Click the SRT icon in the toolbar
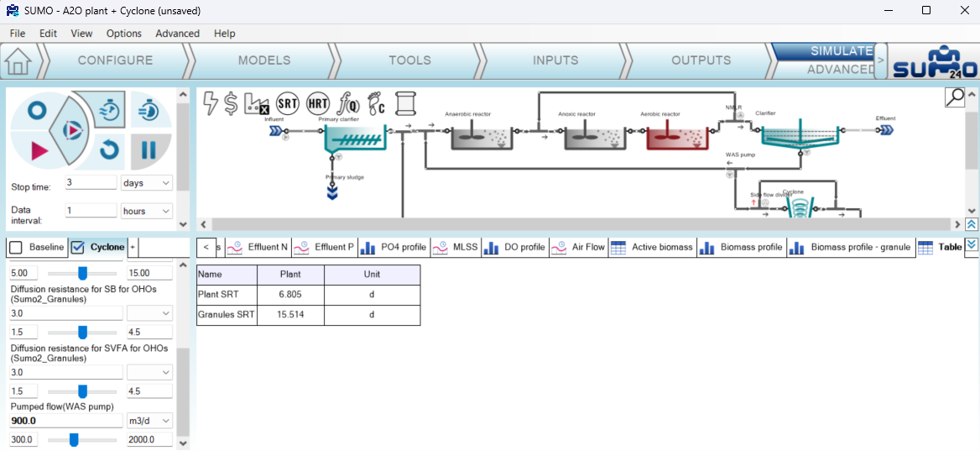Screen dimensions: 980x456 pos(288,103)
